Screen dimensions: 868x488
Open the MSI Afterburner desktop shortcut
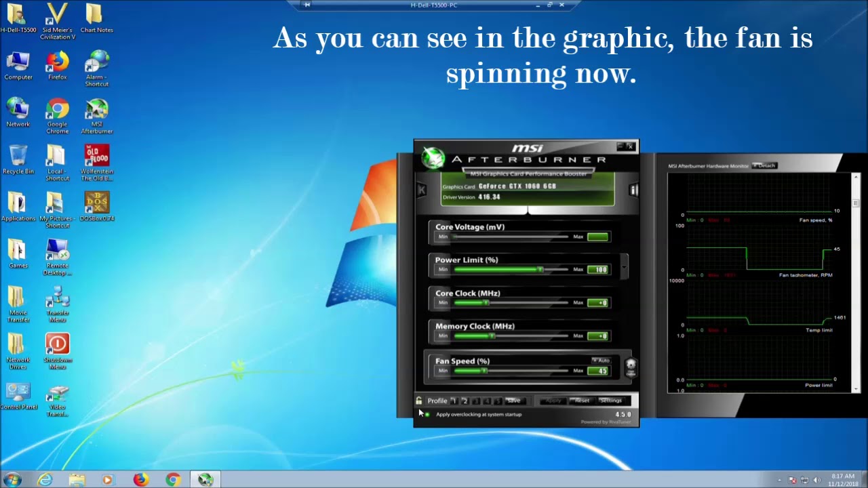96,117
